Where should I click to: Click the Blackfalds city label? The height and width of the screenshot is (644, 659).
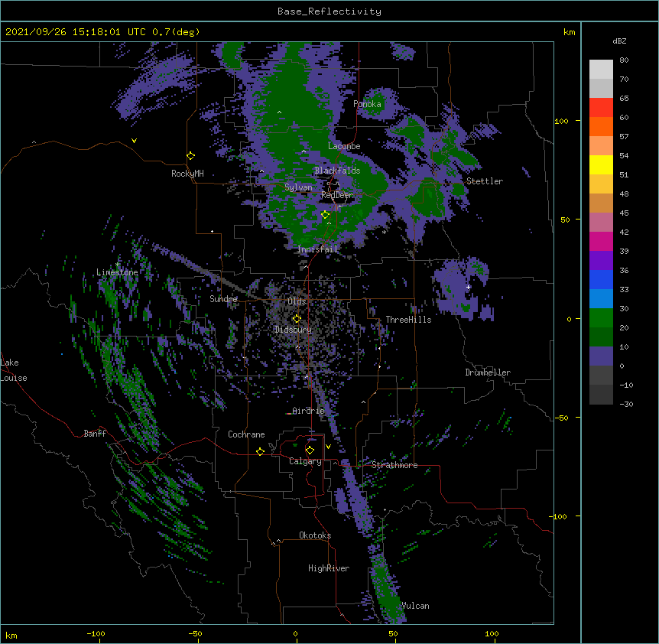337,171
